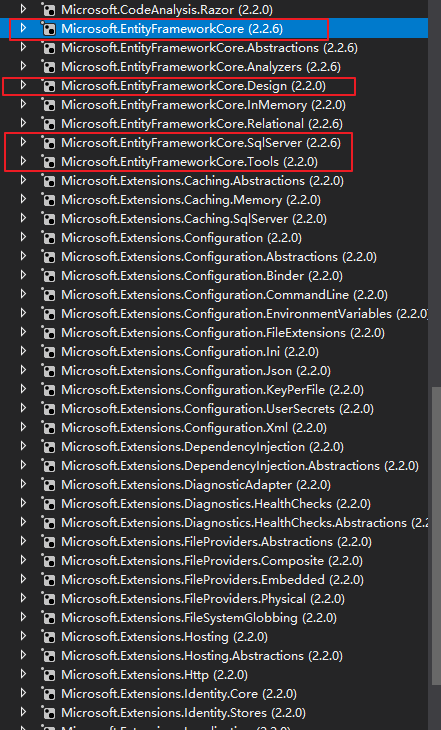The image size is (441, 730).
Task: Expand the Microsoft.CodeAnalysis.Razor package node
Action: (x=23, y=9)
